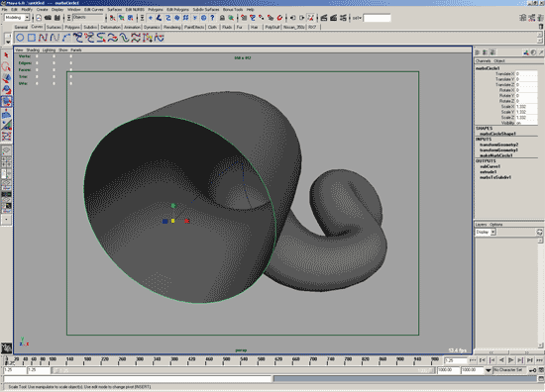This screenshot has width=545, height=392.
Task: Switch to the PaintEffects shelf tab
Action: click(194, 27)
